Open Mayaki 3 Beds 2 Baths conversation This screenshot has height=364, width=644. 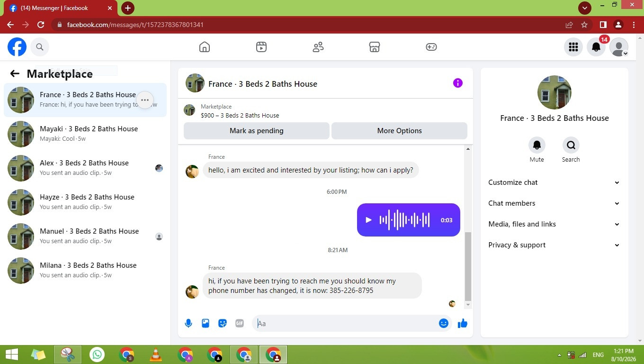(x=85, y=134)
